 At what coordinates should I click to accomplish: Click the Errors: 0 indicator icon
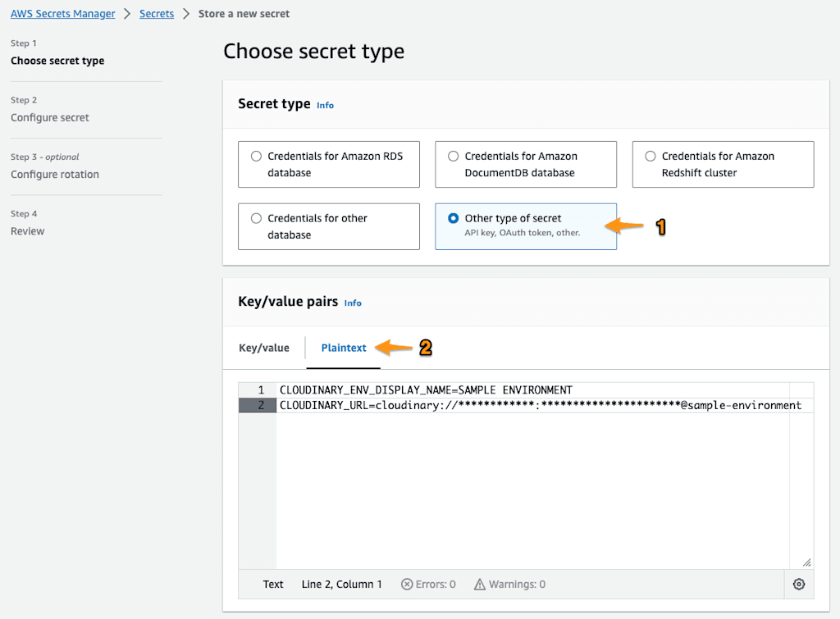click(407, 585)
